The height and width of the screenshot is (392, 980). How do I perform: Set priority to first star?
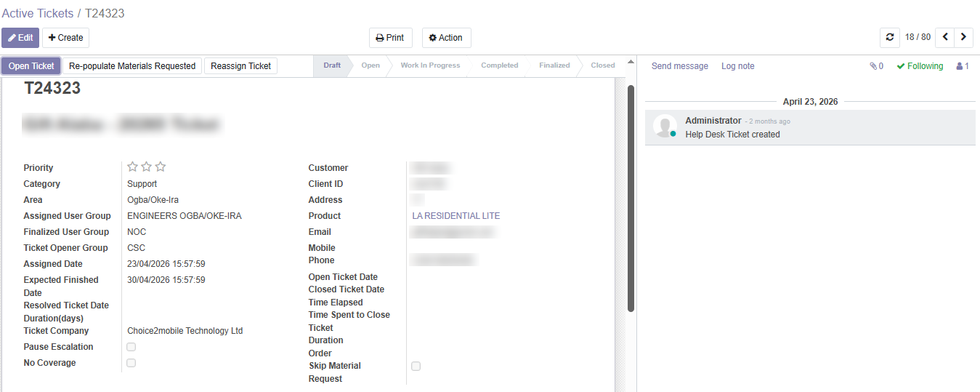click(133, 167)
